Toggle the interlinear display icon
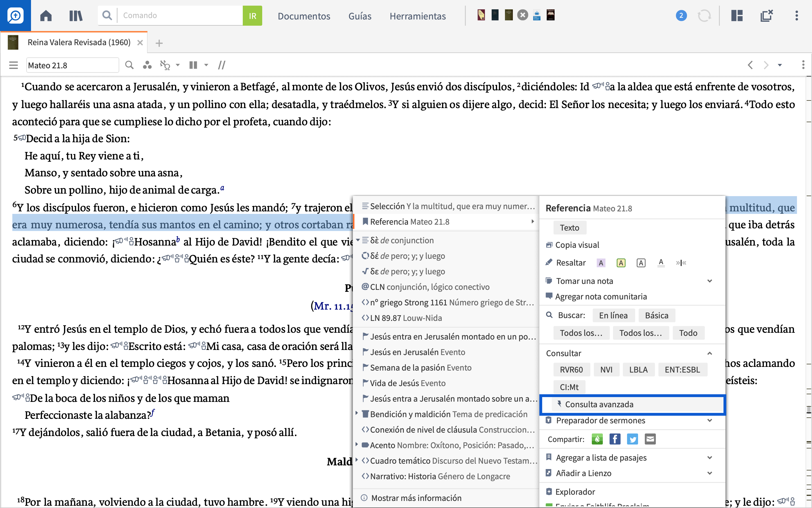Viewport: 812px width, 508px height. [x=165, y=65]
